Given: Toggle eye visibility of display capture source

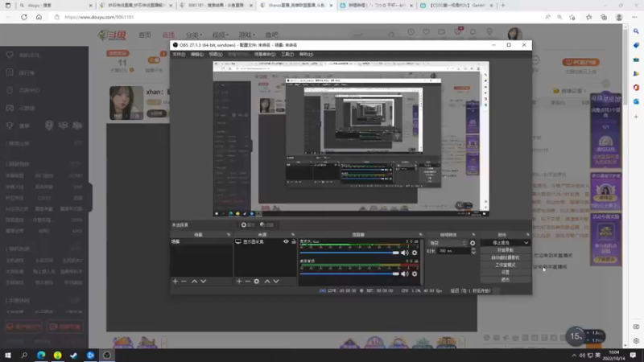Looking at the screenshot, I should [286, 242].
